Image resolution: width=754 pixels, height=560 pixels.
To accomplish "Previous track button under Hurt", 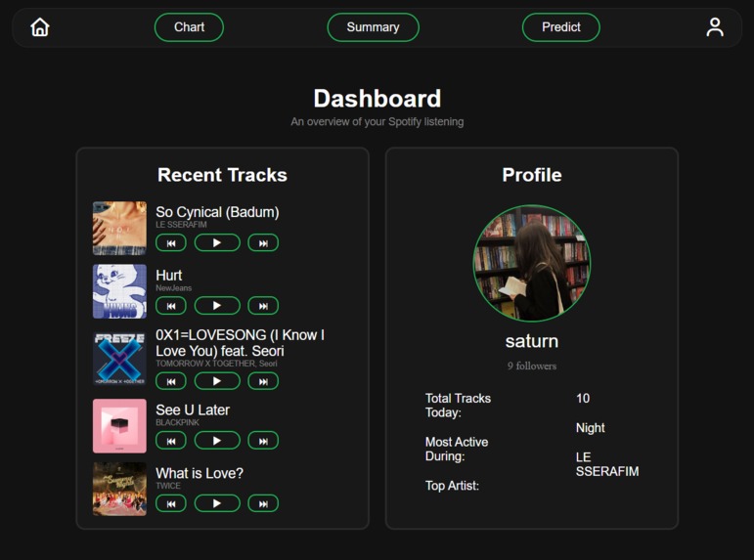I will click(x=171, y=306).
